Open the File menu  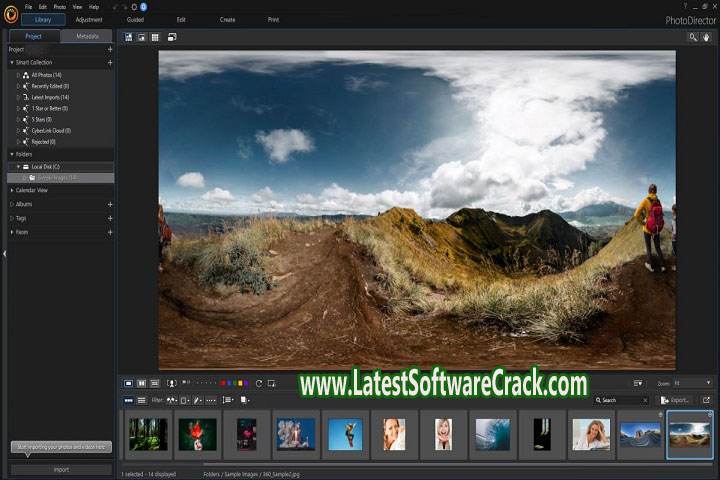28,7
